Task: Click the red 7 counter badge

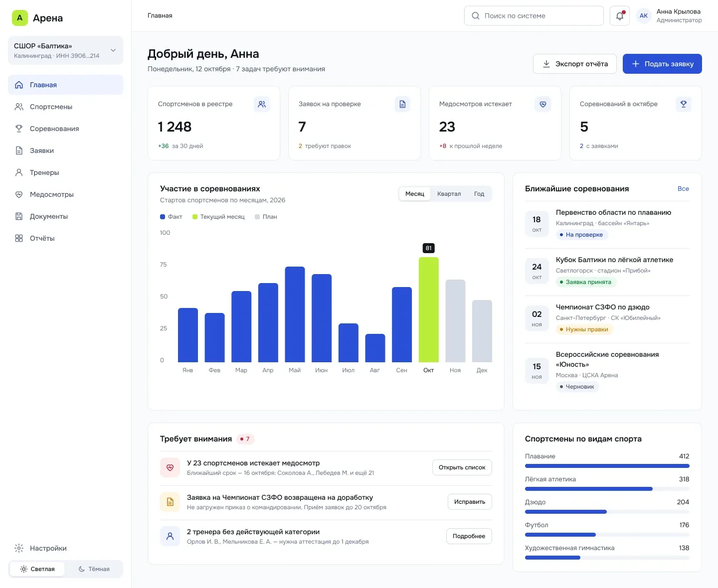Action: [245, 439]
